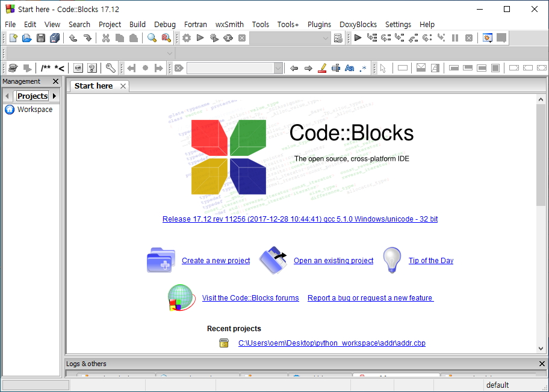The image size is (549, 392).
Task: Click the Release 17.12 rev 11256 link
Action: tap(300, 219)
